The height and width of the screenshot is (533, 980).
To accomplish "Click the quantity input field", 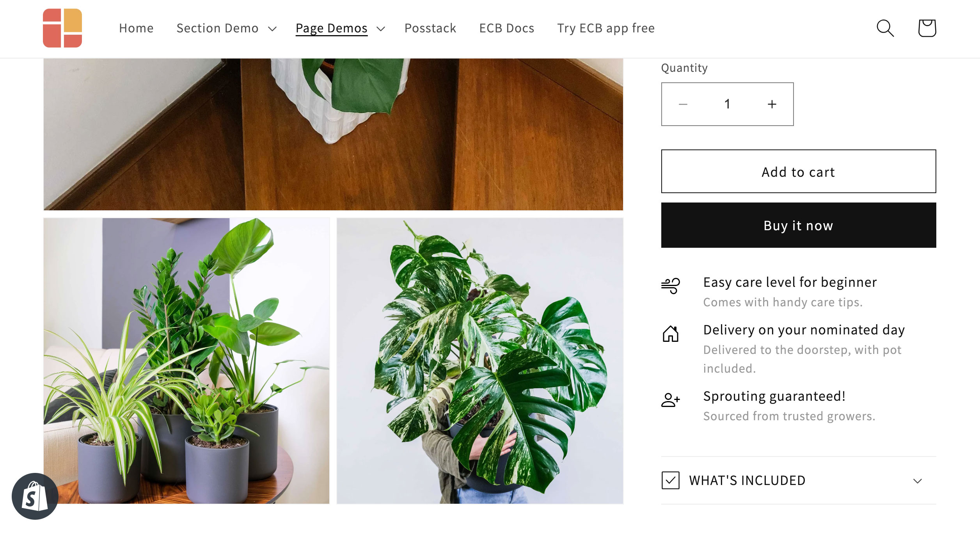I will click(x=728, y=104).
